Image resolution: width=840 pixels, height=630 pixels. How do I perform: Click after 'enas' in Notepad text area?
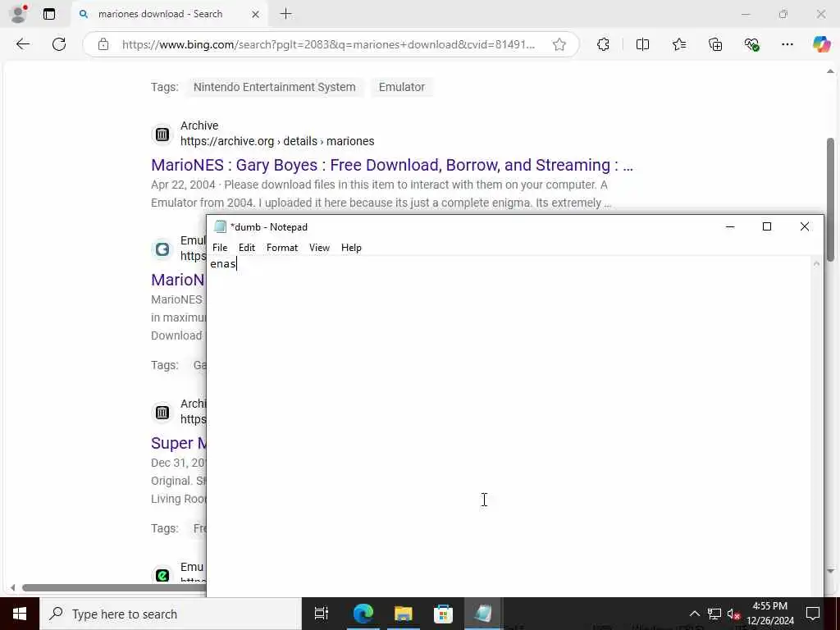click(x=237, y=263)
